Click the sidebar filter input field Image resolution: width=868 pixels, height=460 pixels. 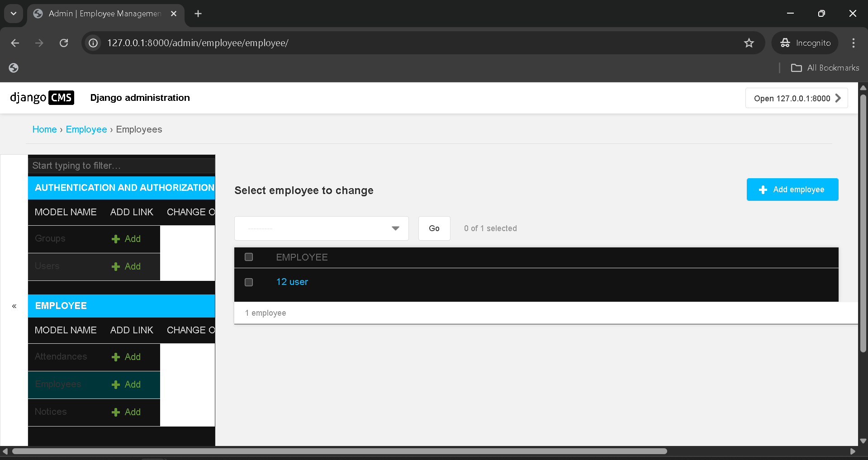(121, 166)
